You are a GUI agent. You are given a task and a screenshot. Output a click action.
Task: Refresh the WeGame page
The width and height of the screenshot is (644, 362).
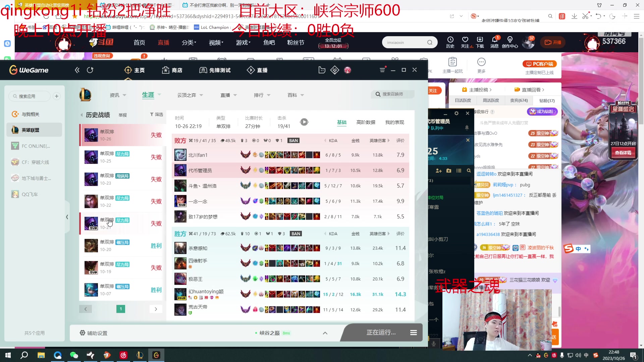click(90, 70)
